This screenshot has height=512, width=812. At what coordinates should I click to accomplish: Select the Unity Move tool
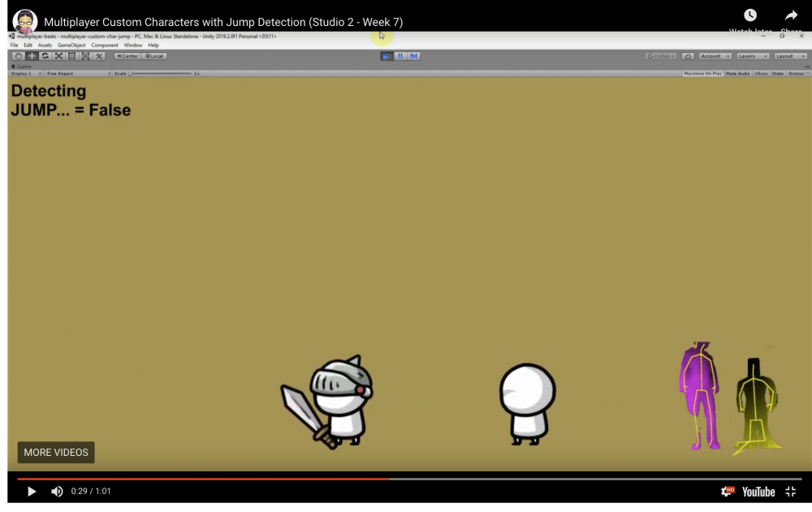(x=32, y=56)
